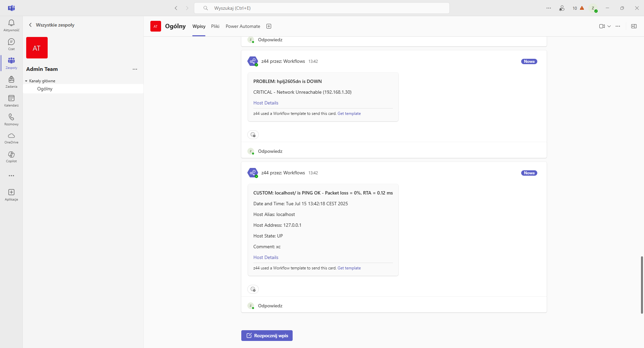Open Host Details link in localhost card
The image size is (644, 348).
[x=266, y=257]
